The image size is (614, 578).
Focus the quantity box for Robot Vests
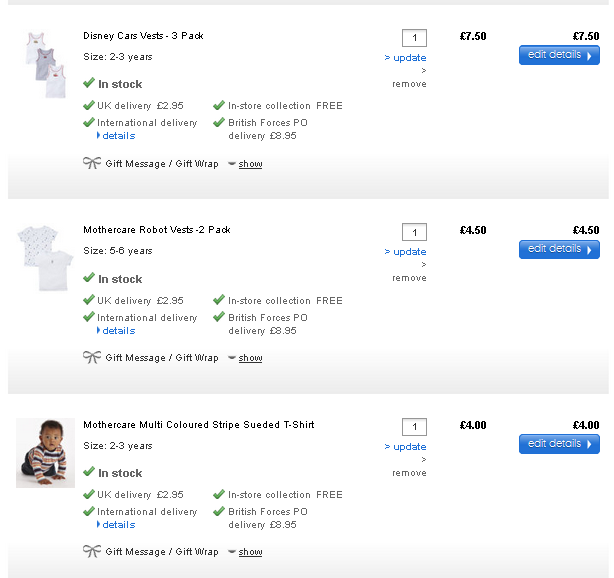click(414, 232)
